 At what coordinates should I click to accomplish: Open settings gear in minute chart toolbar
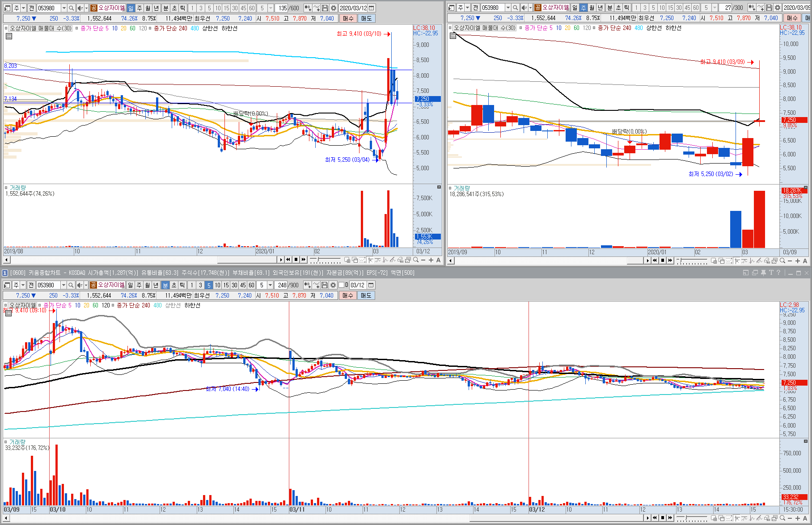point(333,285)
